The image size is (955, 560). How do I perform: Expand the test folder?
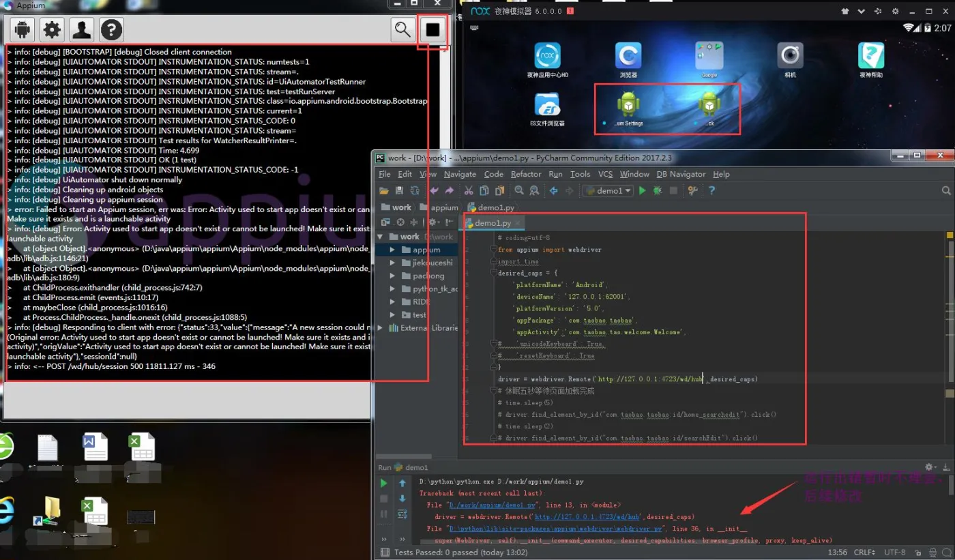(x=392, y=314)
